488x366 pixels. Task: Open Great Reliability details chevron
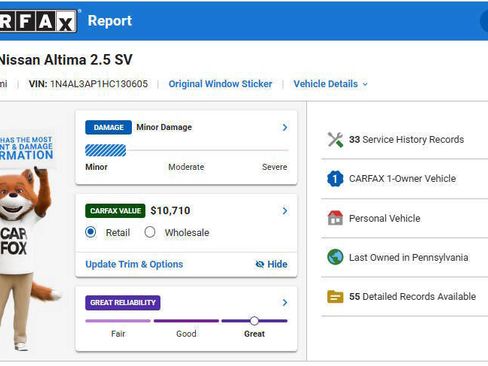[x=285, y=303]
